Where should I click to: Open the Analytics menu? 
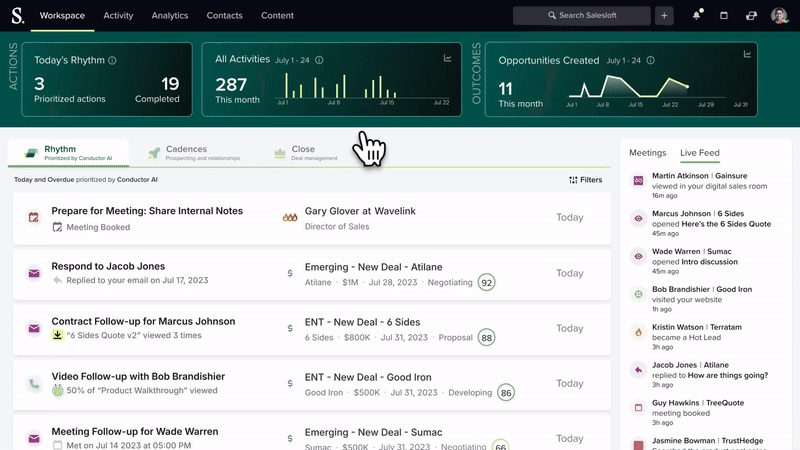tap(170, 15)
